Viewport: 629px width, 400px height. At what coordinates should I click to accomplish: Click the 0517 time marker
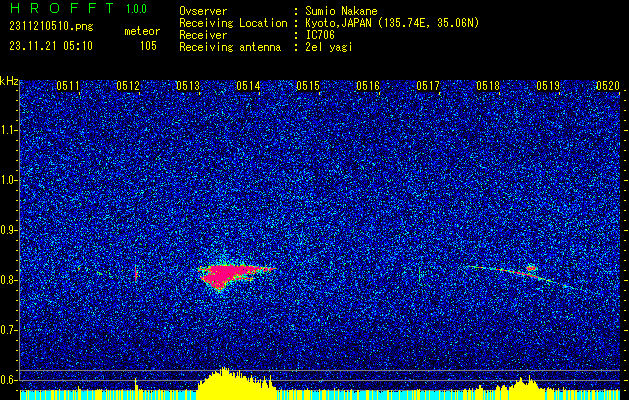[x=428, y=86]
